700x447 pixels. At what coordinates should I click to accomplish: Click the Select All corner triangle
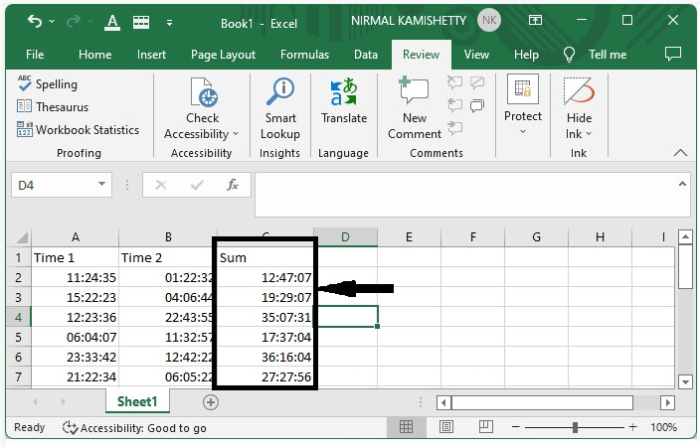[x=20, y=237]
